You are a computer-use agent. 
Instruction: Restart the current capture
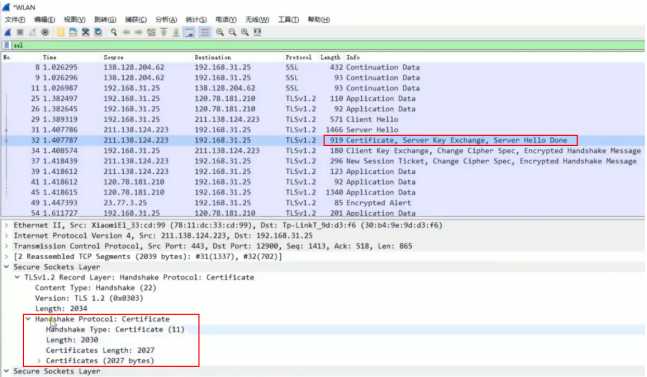click(x=32, y=32)
